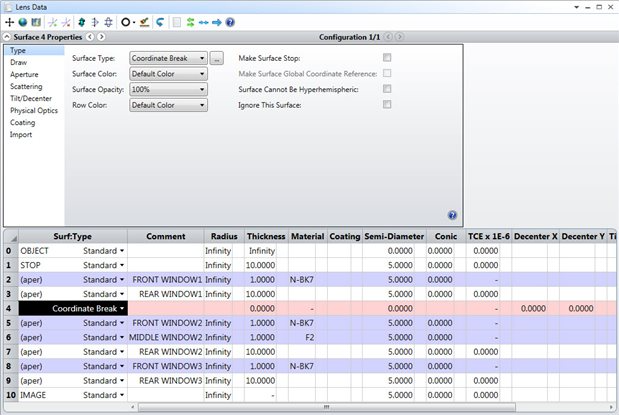Click the help icon in properties panel
This screenshot has width=619, height=415.
tap(452, 215)
